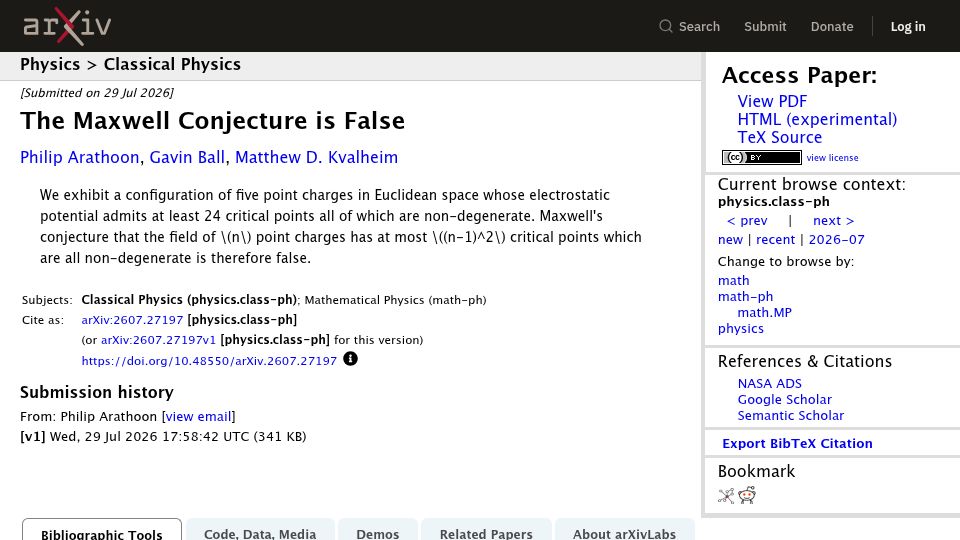
Task: Click the "Submitted on 29 Jul 2026" dateline
Action: [97, 93]
